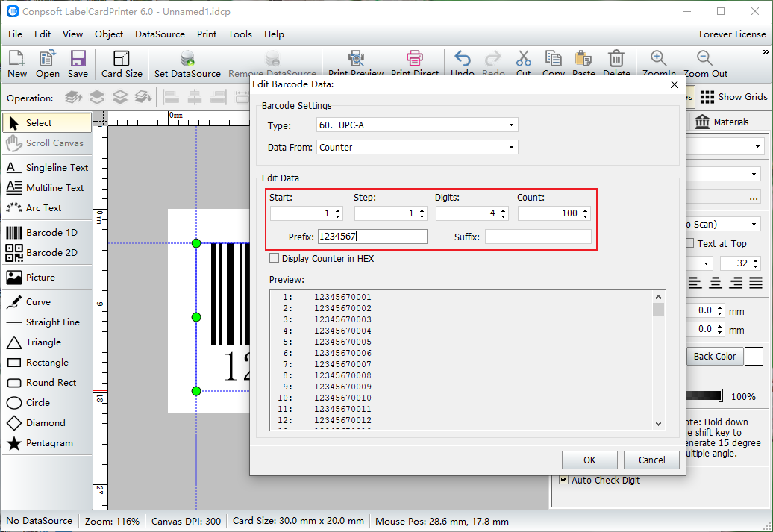Open the Data From dropdown
Image resolution: width=773 pixels, height=532 pixels.
417,147
